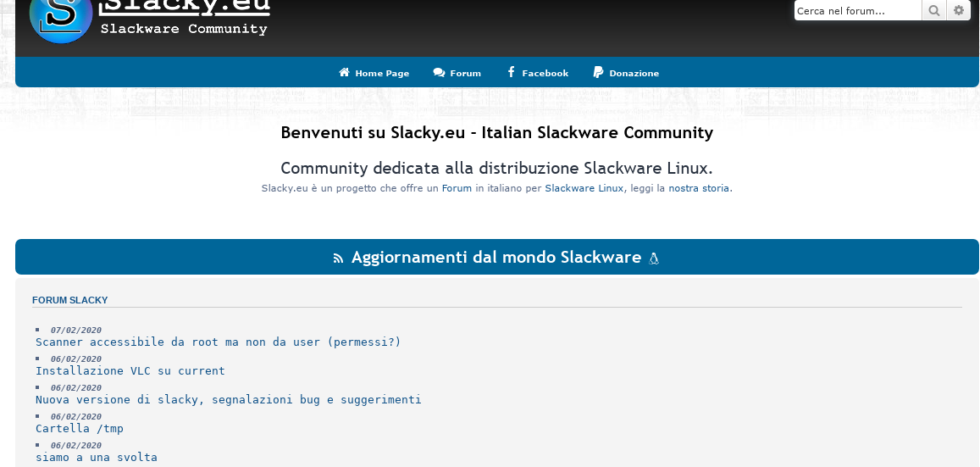Viewport: 980px width, 467px height.
Task: Open the Home Page menu item
Action: (374, 73)
